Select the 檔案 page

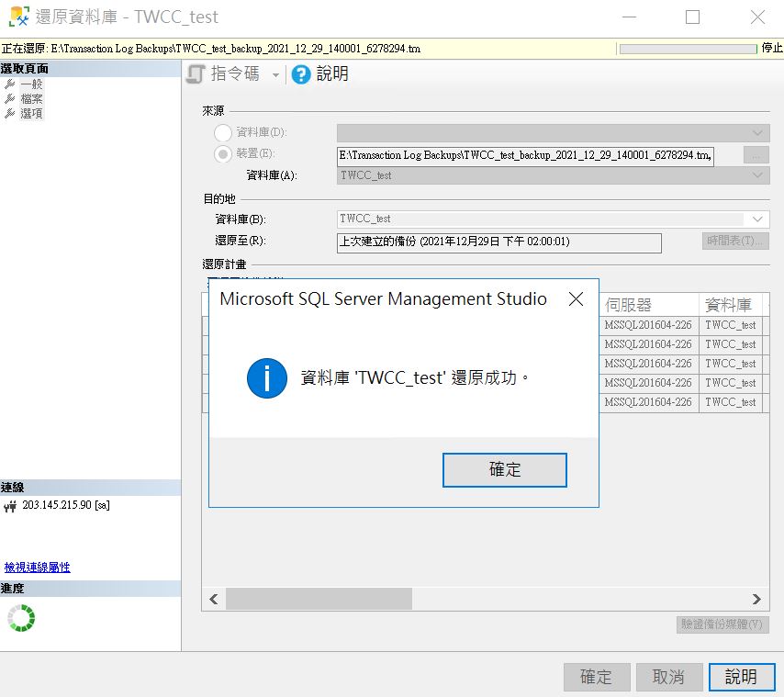(x=31, y=98)
